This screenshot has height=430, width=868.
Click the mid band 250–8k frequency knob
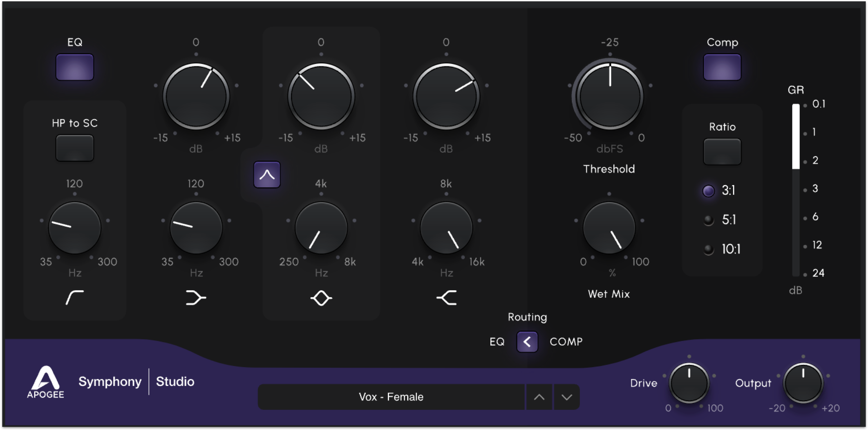coord(321,228)
